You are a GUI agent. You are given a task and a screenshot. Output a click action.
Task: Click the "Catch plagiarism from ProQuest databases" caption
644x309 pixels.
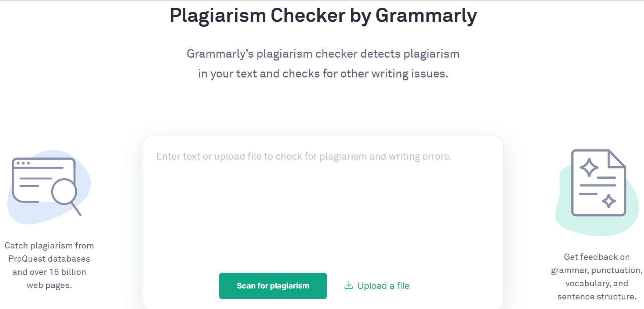[x=49, y=265]
